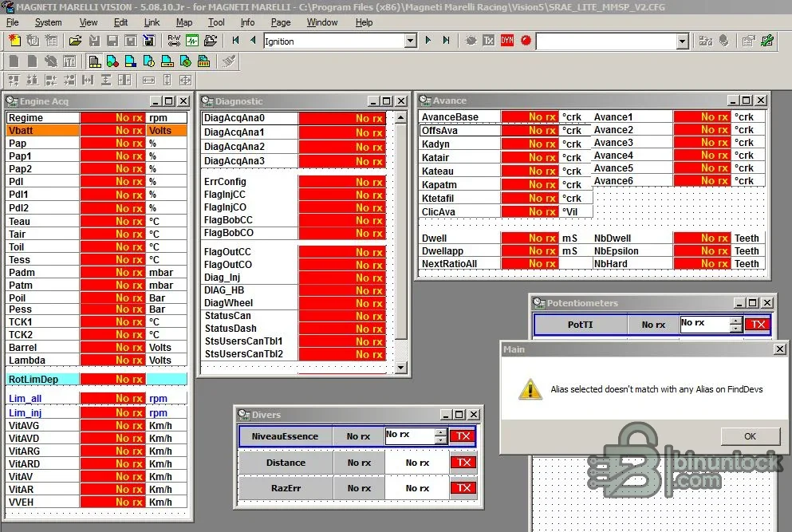This screenshot has height=532, width=792.
Task: Click page icon with green and red circles
Action: pyautogui.click(x=112, y=61)
